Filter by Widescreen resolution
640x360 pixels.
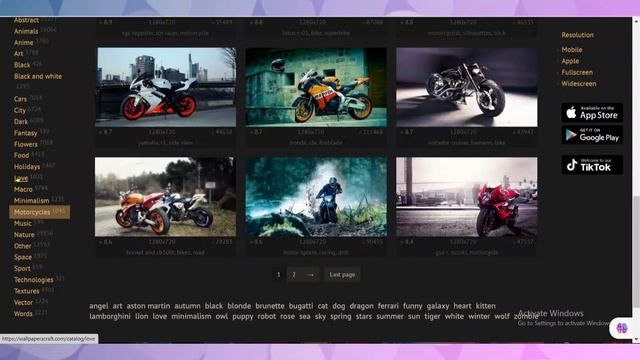[x=579, y=84]
